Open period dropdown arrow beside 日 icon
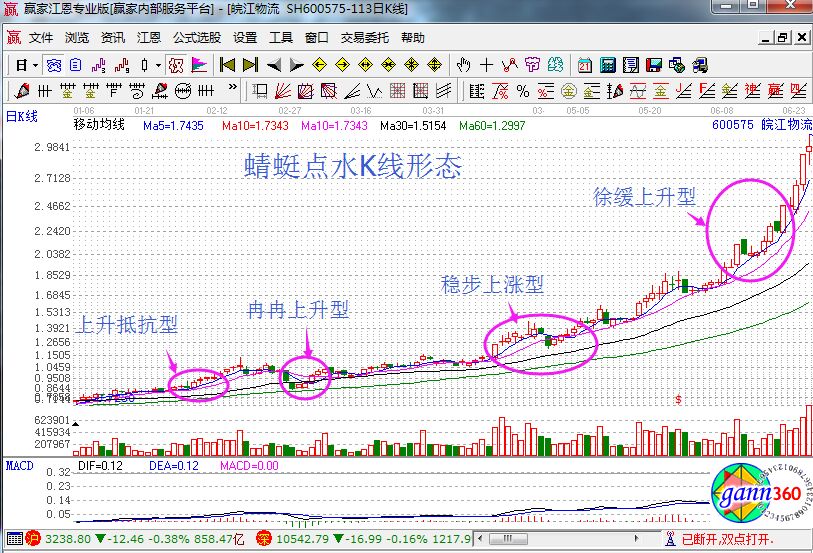Viewport: 813px width, 553px height. [x=36, y=65]
